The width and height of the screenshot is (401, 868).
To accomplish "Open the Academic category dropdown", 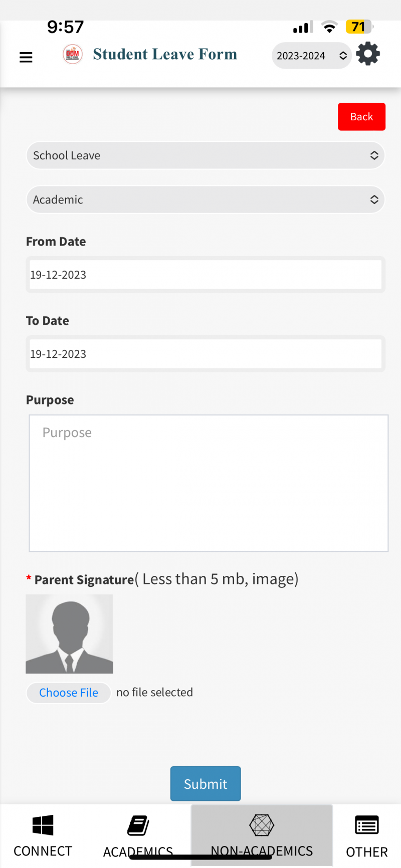I will 205,199.
